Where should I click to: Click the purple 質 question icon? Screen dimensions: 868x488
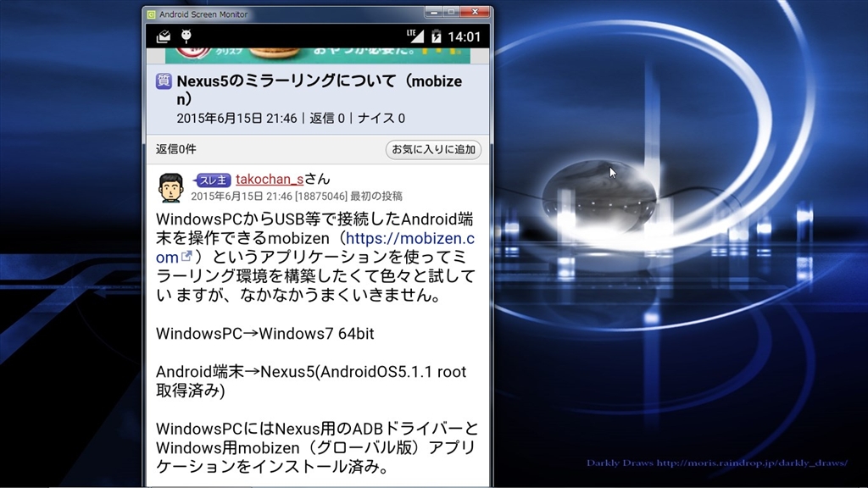click(164, 80)
